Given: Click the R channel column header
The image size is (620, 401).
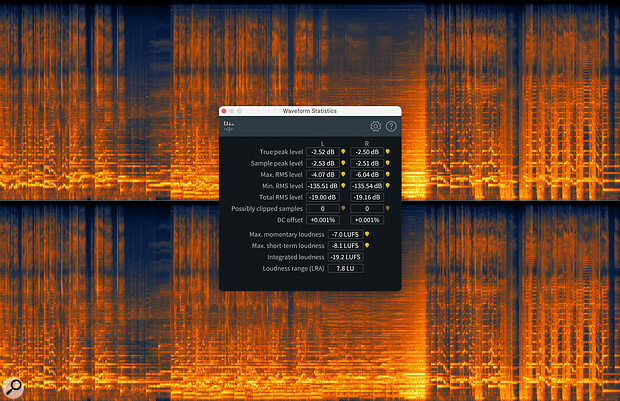Looking at the screenshot, I should click(x=367, y=143).
